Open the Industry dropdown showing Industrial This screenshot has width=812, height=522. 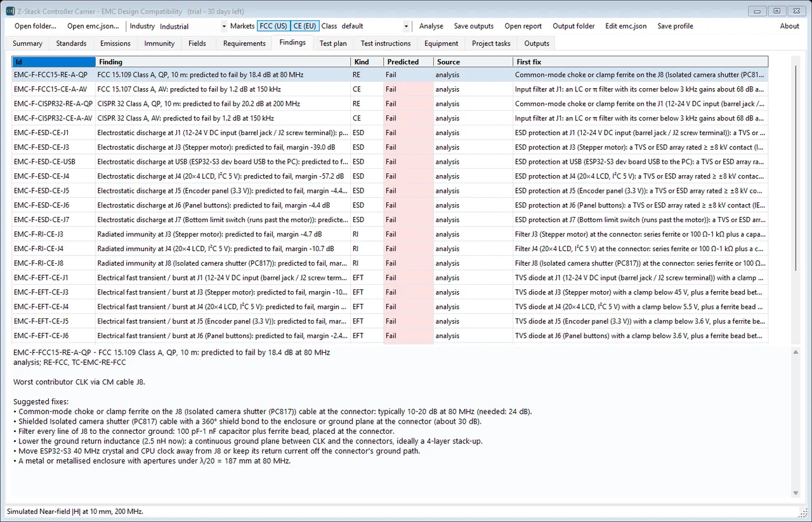tap(192, 27)
